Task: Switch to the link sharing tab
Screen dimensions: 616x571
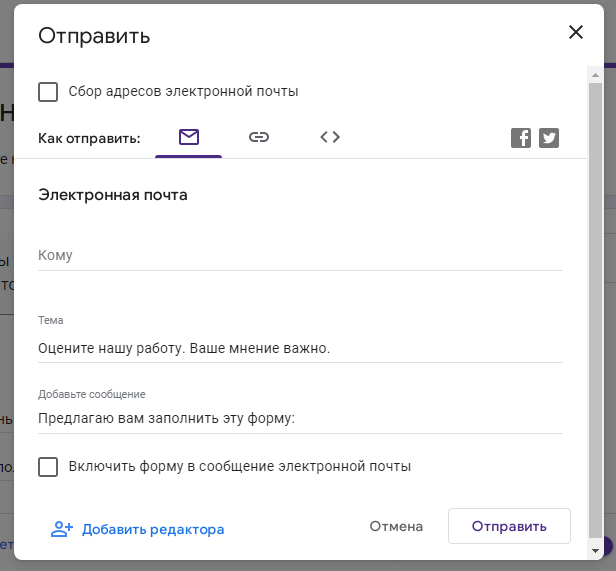Action: [259, 138]
